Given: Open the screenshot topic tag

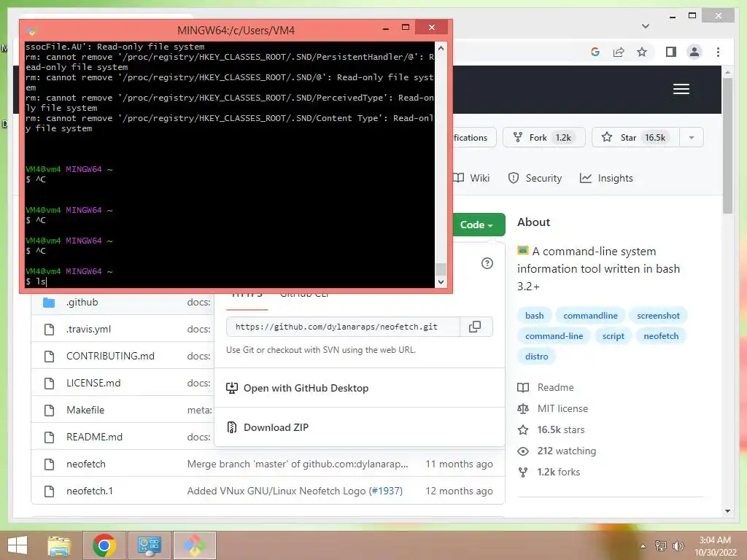Looking at the screenshot, I should point(658,316).
